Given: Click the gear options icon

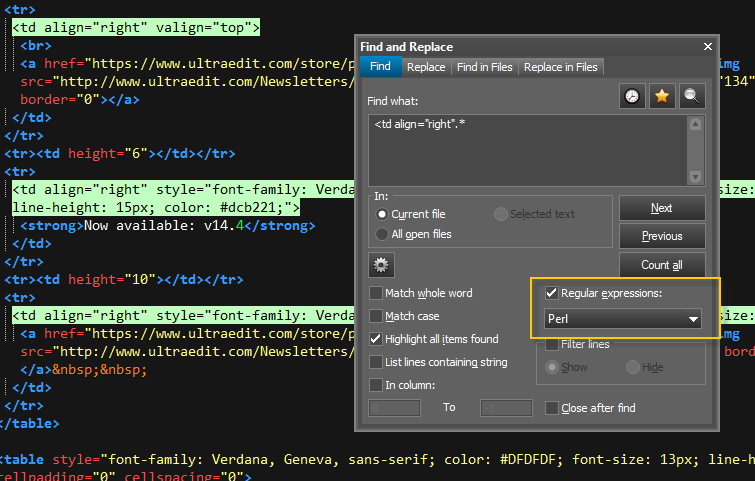Looking at the screenshot, I should 381,265.
